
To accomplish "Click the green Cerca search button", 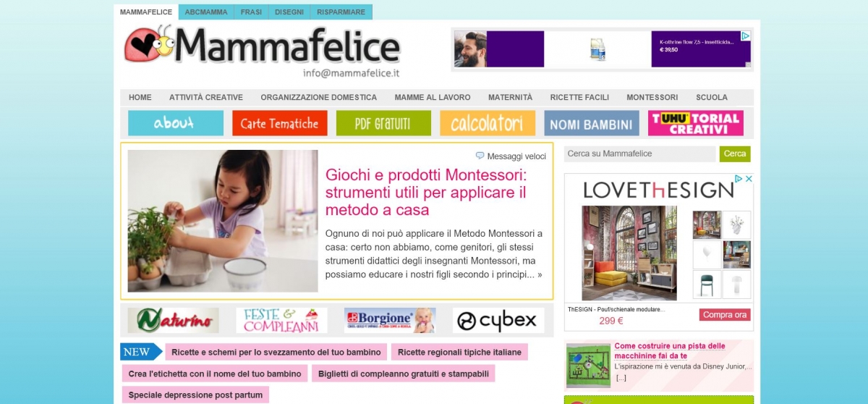I will 735,153.
